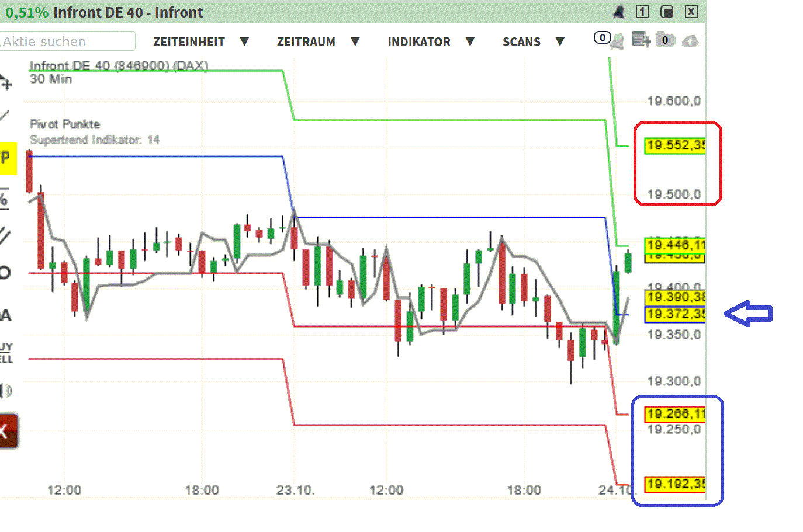The image size is (803, 532).
Task: Click the add-to-list icon with plus sign
Action: tap(641, 40)
